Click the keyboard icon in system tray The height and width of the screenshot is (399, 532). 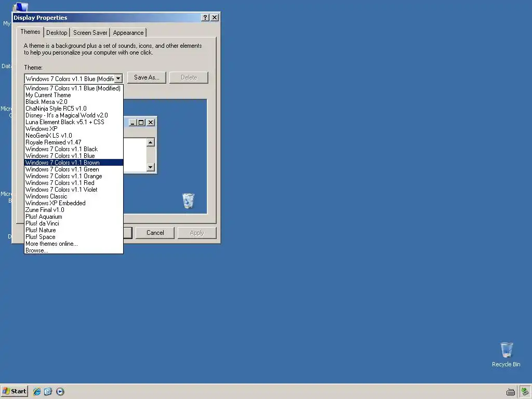pyautogui.click(x=510, y=392)
